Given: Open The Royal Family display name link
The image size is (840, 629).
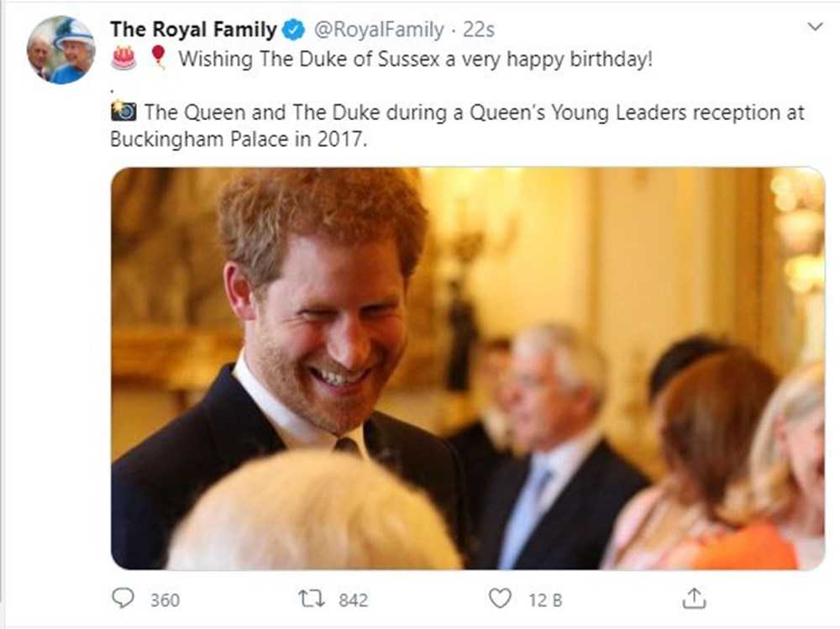Looking at the screenshot, I should 193,29.
